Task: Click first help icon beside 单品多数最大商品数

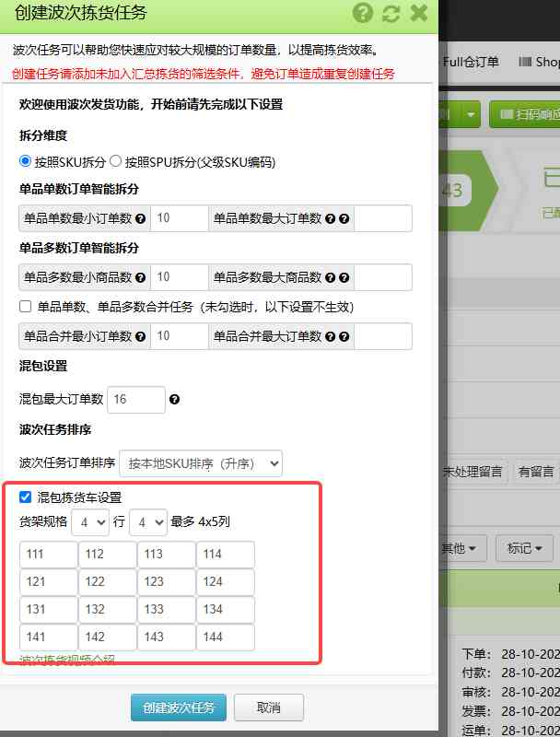Action: click(x=331, y=277)
